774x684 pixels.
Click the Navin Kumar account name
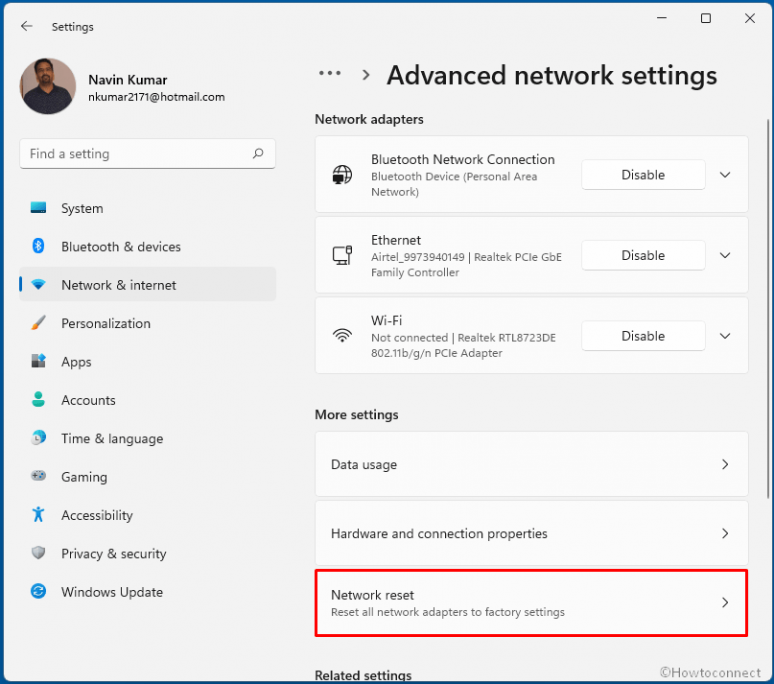click(x=127, y=79)
